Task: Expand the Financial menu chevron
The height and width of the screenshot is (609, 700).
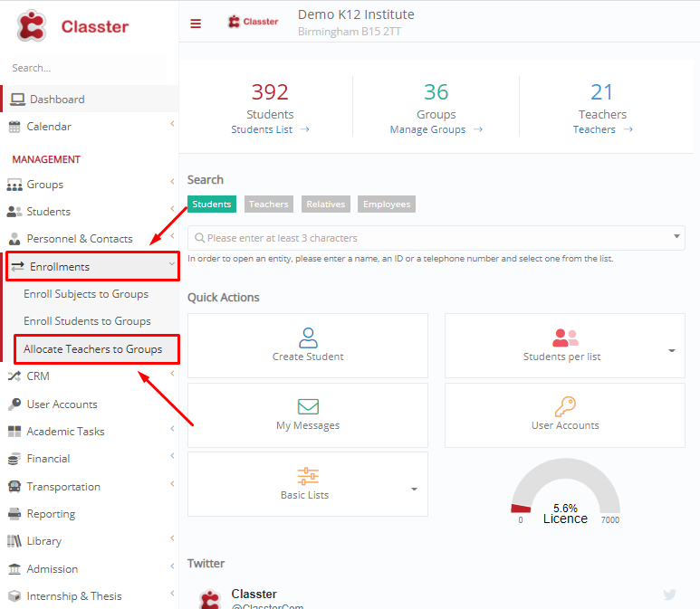Action: [172, 455]
